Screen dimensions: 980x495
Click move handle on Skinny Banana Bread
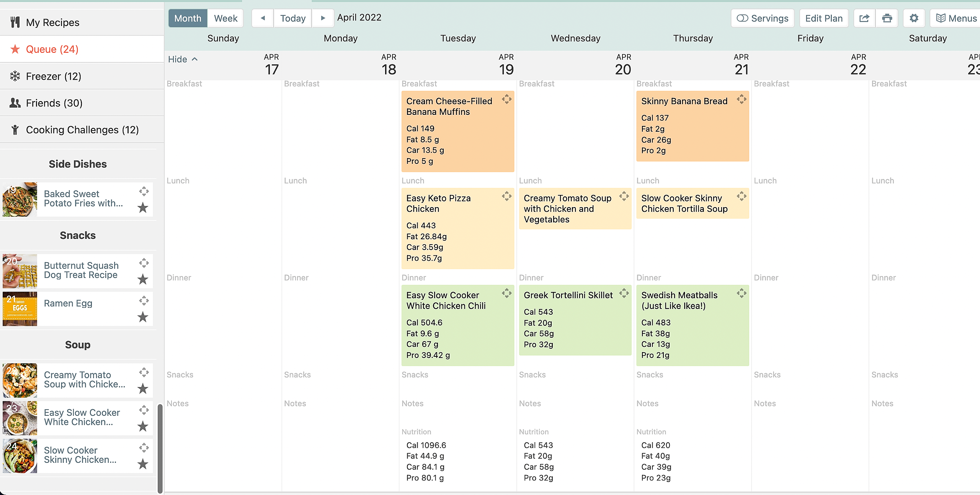coord(742,100)
